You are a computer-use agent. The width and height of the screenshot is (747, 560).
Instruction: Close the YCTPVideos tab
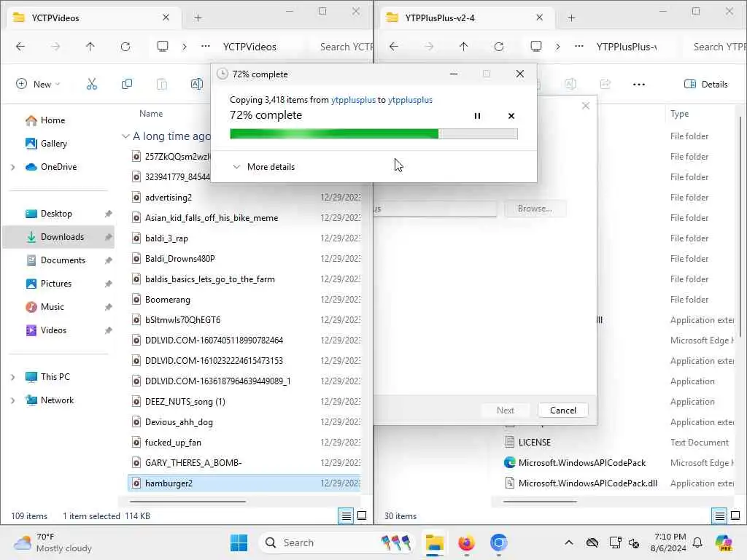(166, 17)
